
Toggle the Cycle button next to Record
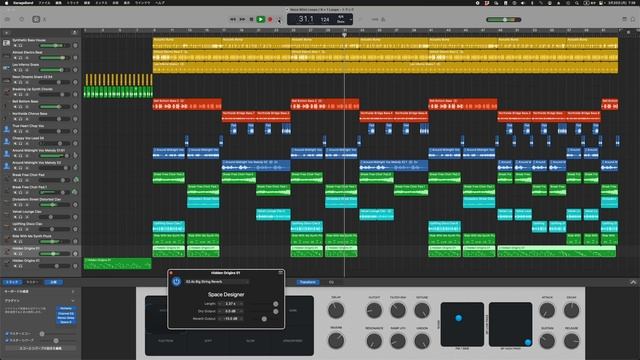pos(279,19)
